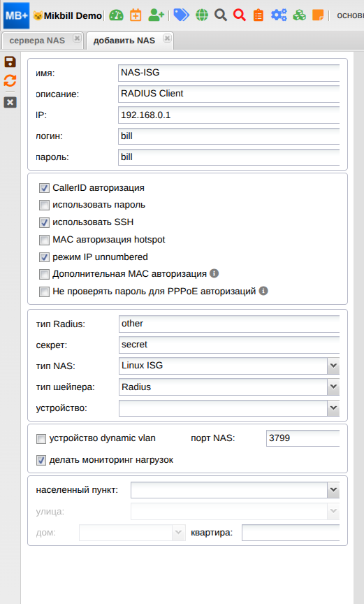Click the MB+ logo icon
This screenshot has width=364, height=604.
16,15
